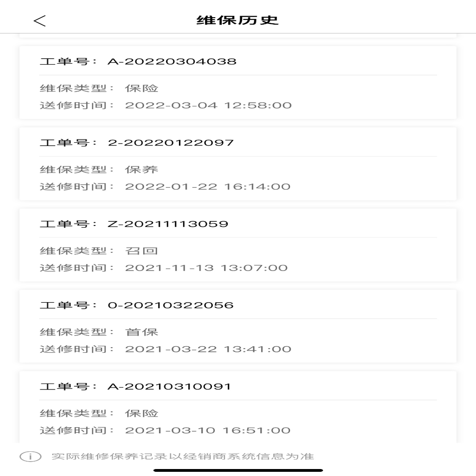Click repair time 2021-11-13 13:07:00
This screenshot has width=476, height=476.
click(x=206, y=268)
